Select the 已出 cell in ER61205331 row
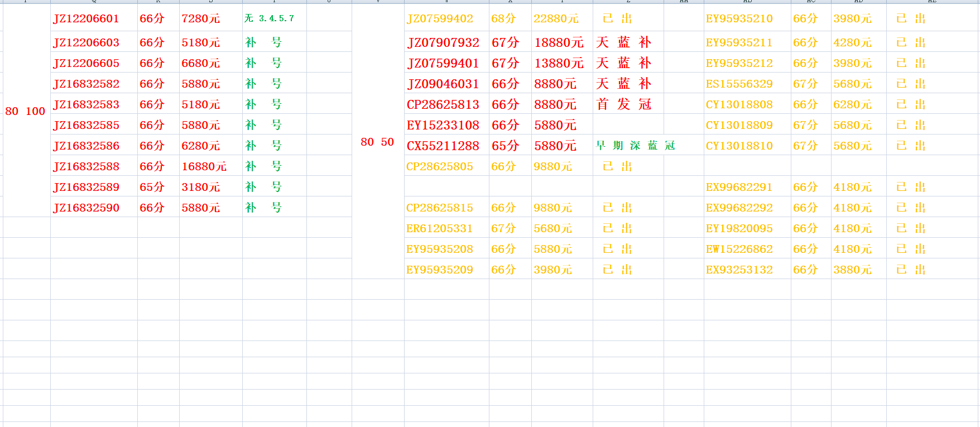Viewport: 980px width, 427px height. [x=617, y=228]
